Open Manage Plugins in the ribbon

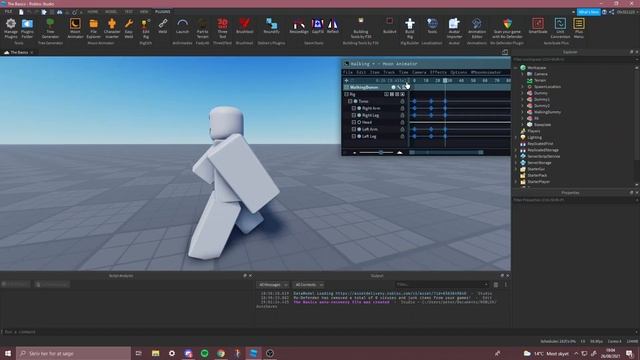pos(11,28)
